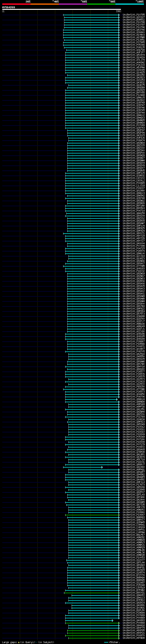Open the UniRef100_P19311 hit label

(133, 429)
